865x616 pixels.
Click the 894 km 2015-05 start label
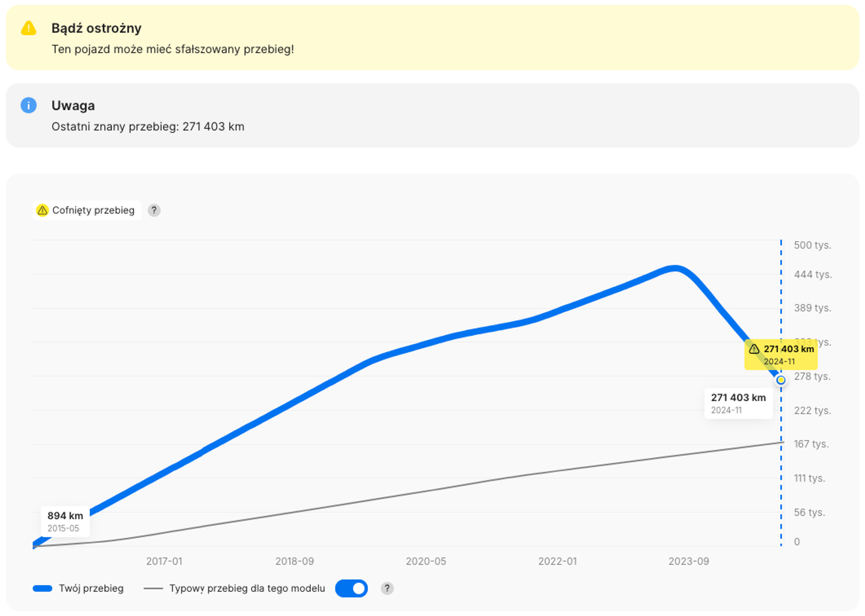[65, 521]
